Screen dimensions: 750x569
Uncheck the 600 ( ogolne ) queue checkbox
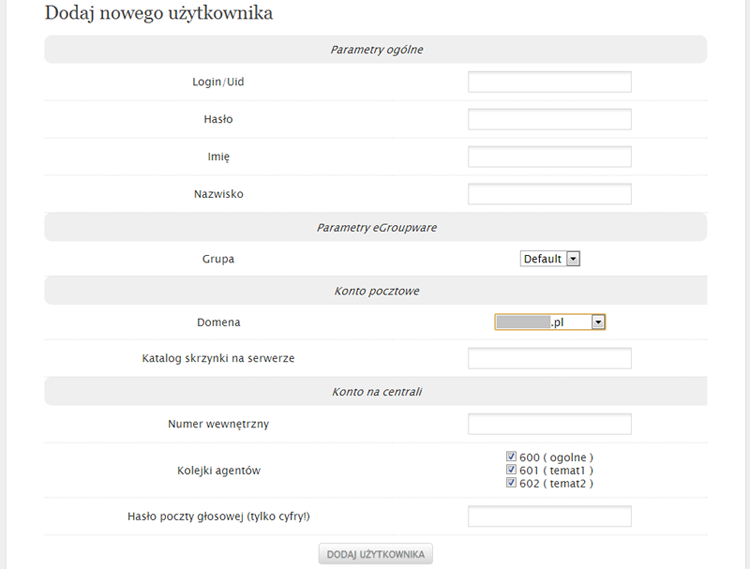pos(512,457)
